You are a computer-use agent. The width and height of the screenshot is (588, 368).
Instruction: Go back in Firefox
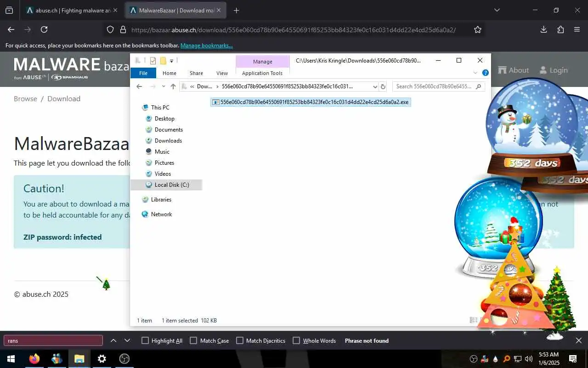[11, 29]
